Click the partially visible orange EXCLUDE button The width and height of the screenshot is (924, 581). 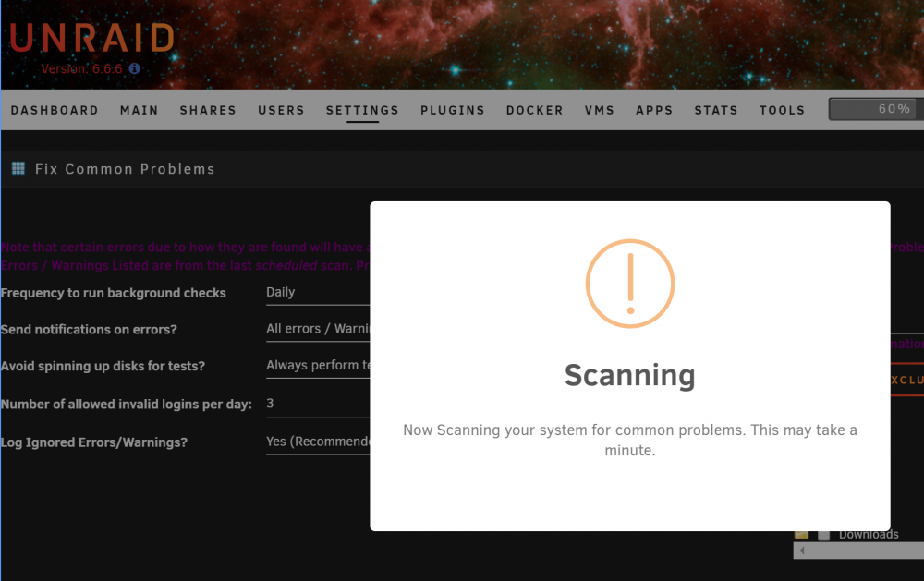907,380
